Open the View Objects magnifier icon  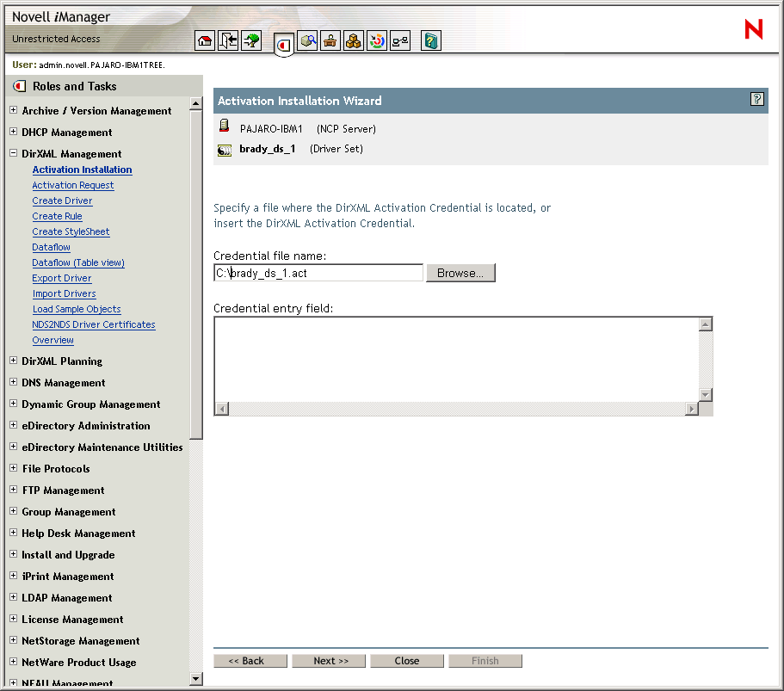point(307,40)
